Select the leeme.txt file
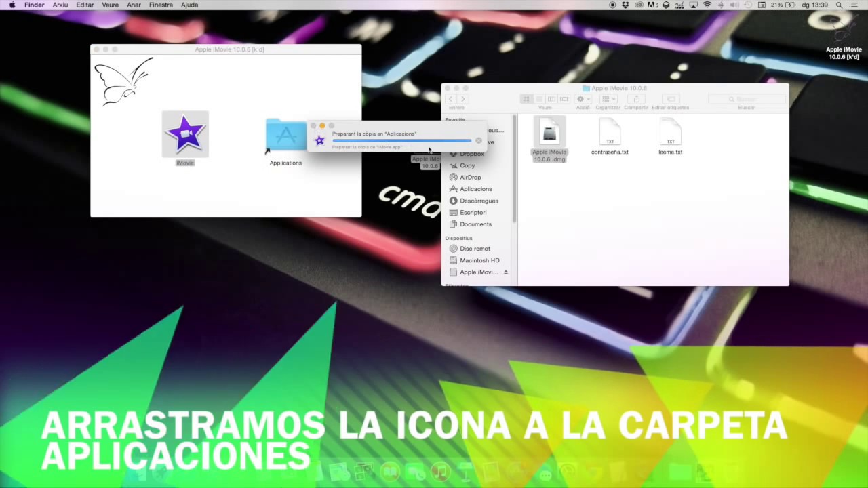Screen dimensions: 868x488 671,136
